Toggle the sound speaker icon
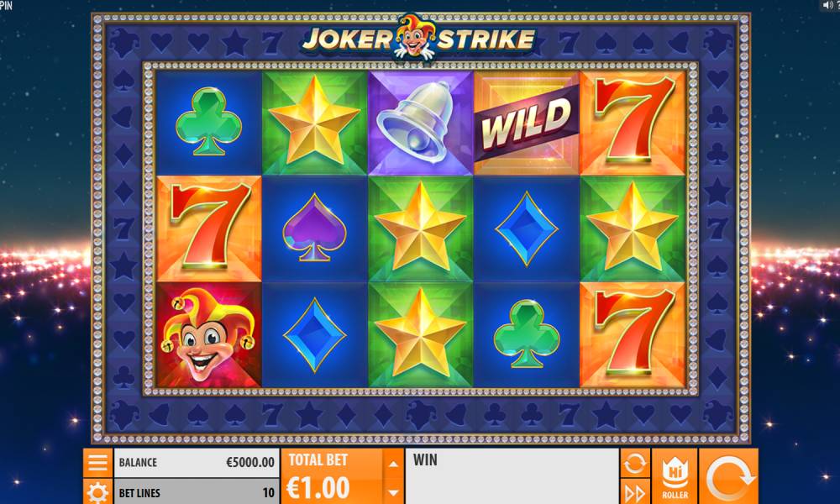 [x=829, y=5]
